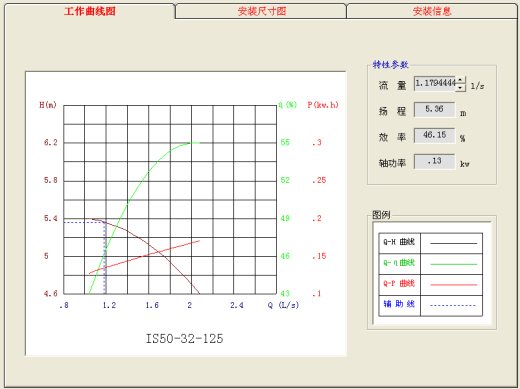Click the 46 efficiency axis value
Image resolution: width=520 pixels, height=389 pixels.
click(285, 256)
